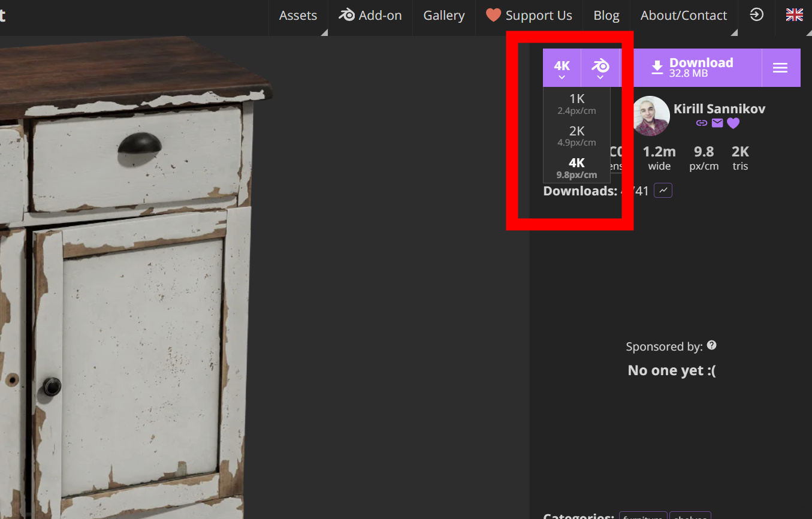812x519 pixels.
Task: Click the login icon in the navbar
Action: tap(757, 15)
